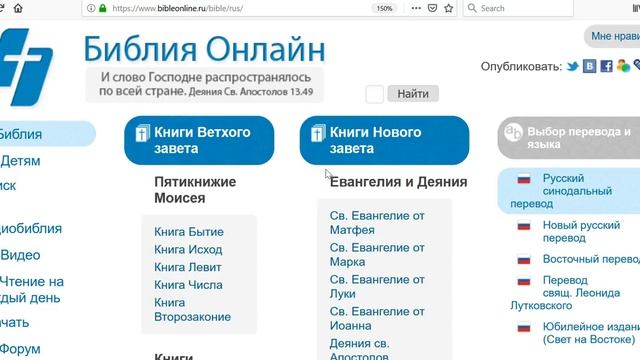Open the page actions three-dot menu

[x=416, y=8]
